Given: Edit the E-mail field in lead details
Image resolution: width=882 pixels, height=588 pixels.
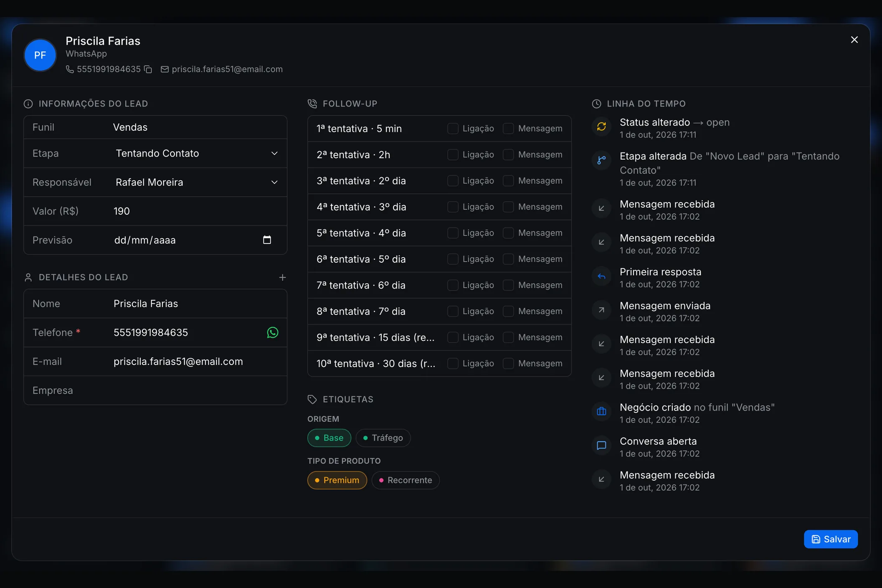Looking at the screenshot, I should click(197, 362).
